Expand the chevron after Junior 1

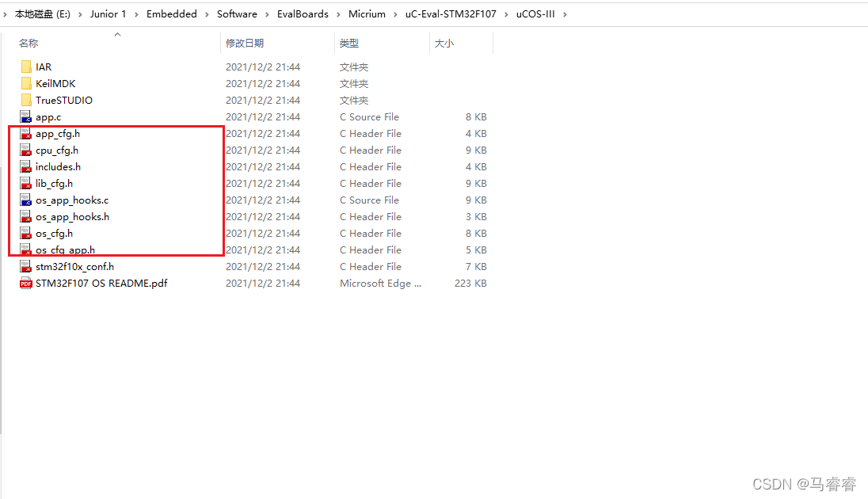click(136, 14)
